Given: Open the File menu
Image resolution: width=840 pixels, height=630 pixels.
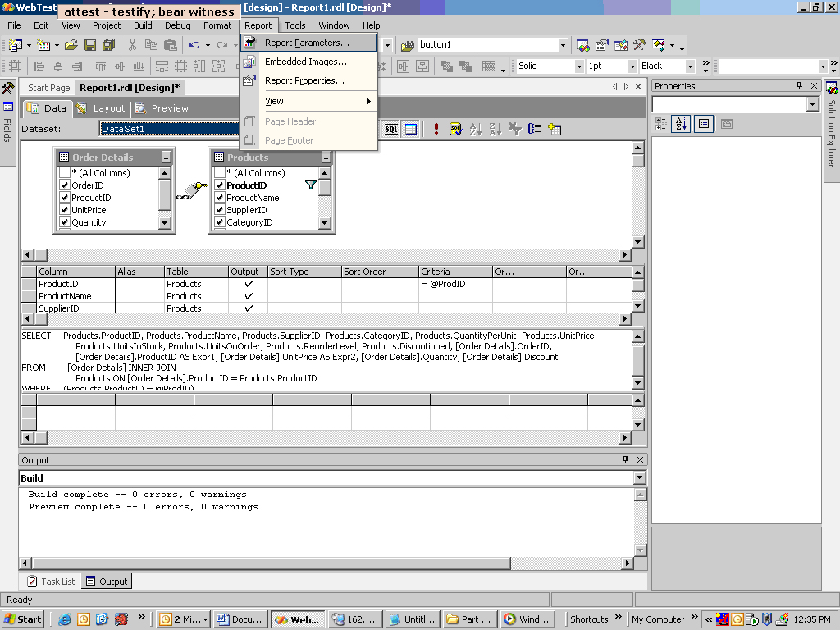Looking at the screenshot, I should [x=14, y=25].
